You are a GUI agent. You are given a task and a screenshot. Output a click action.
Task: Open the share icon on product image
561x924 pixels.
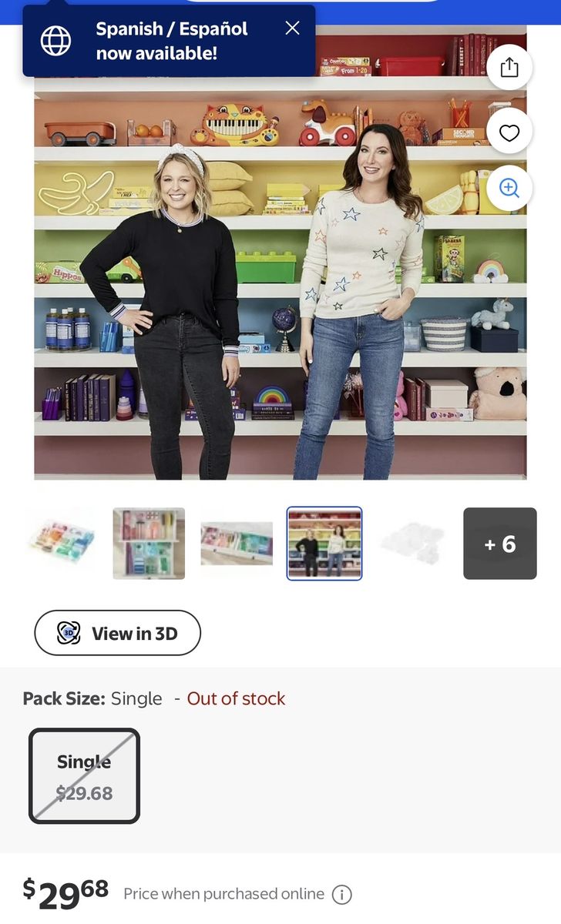pyautogui.click(x=509, y=67)
